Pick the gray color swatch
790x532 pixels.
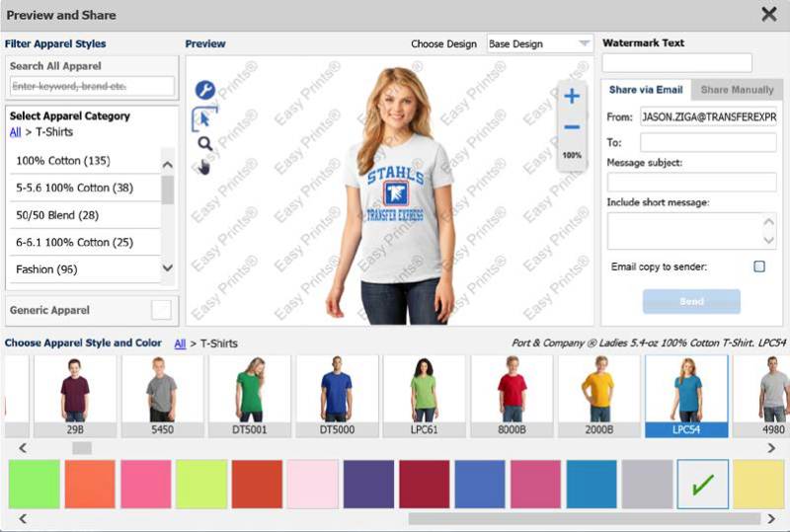point(648,485)
